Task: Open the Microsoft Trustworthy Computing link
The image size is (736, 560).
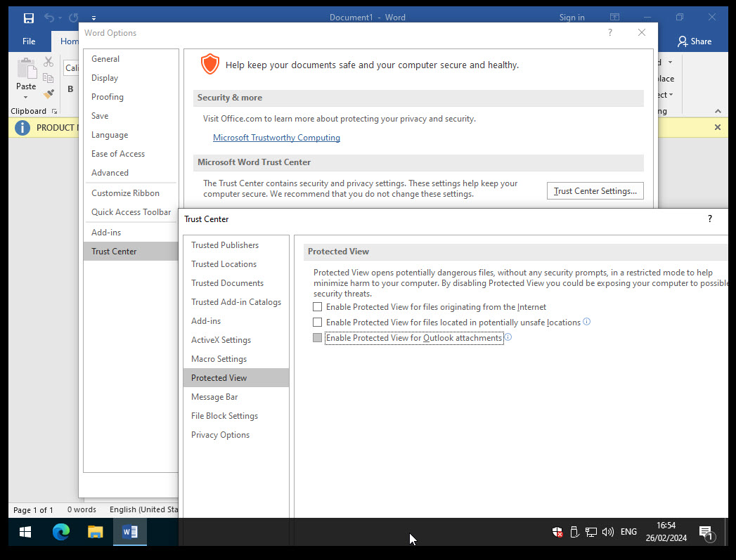Action: pyautogui.click(x=276, y=138)
